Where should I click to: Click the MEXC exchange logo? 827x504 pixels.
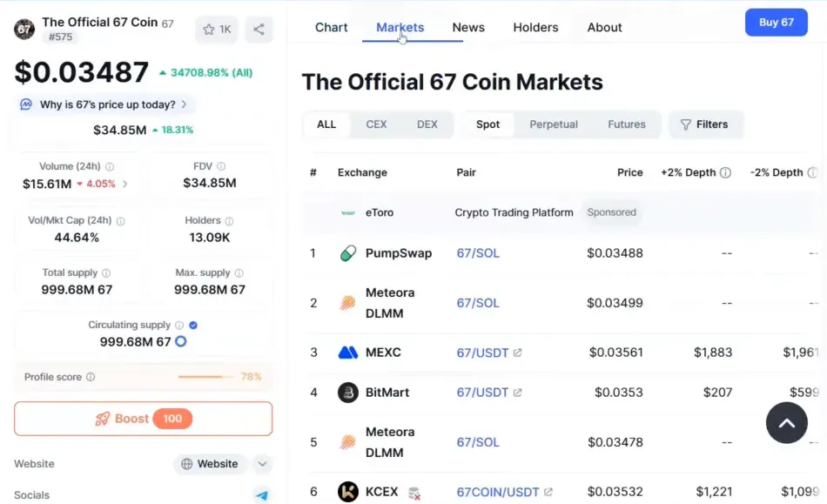[349, 353]
